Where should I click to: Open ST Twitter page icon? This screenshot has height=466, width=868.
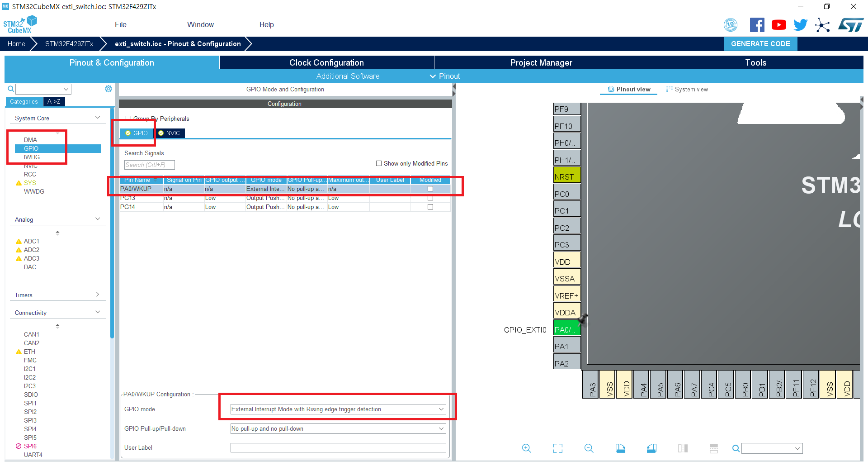point(800,25)
